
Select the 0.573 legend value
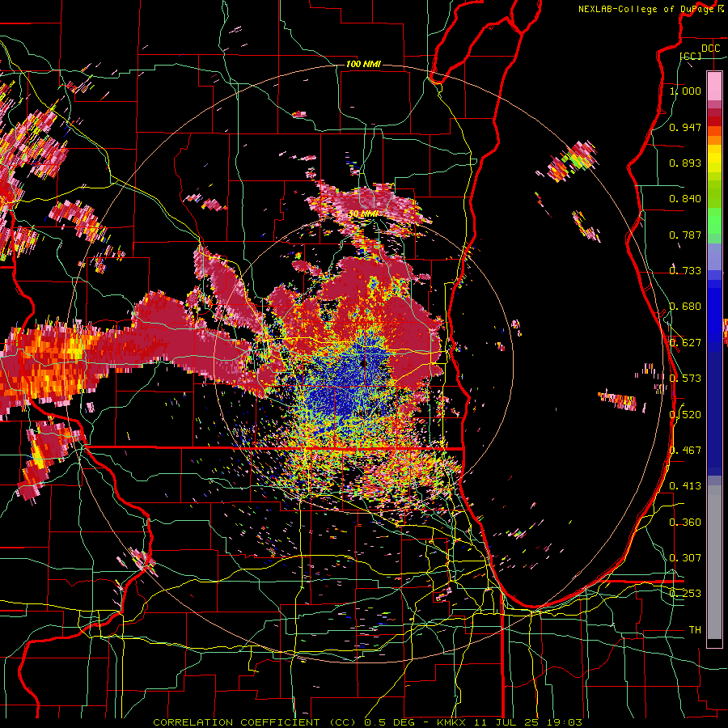pyautogui.click(x=685, y=378)
